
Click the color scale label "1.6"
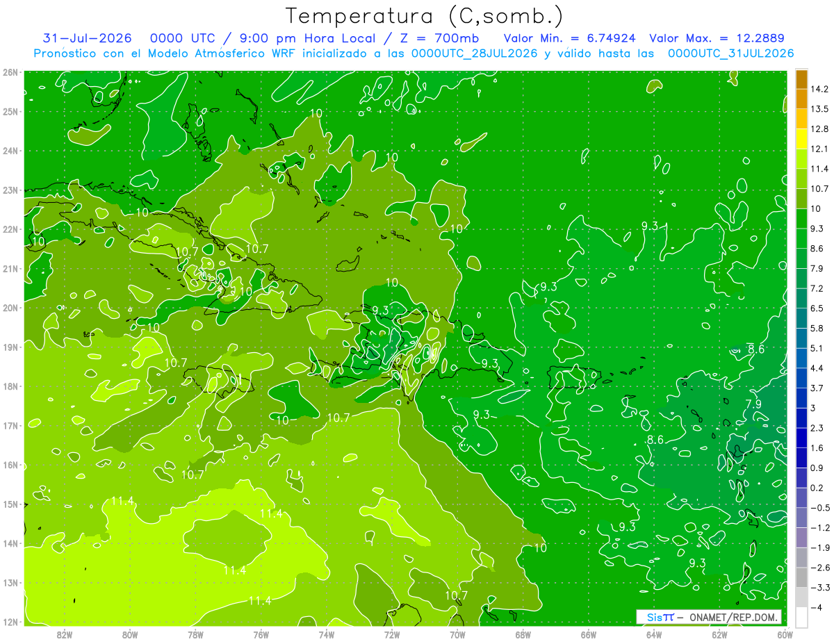pos(818,448)
